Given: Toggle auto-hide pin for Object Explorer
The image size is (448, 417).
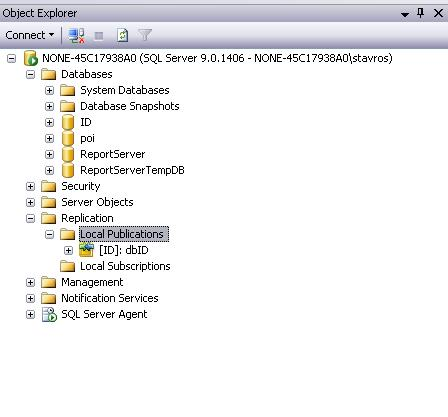Looking at the screenshot, I should [421, 13].
